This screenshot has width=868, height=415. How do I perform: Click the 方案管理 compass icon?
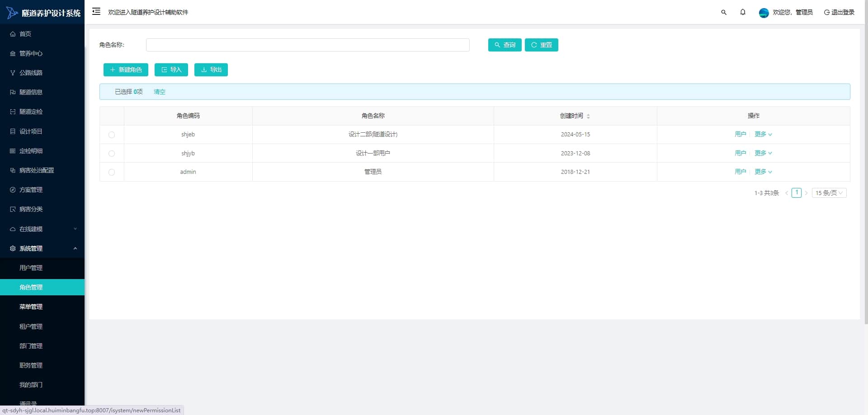[13, 190]
